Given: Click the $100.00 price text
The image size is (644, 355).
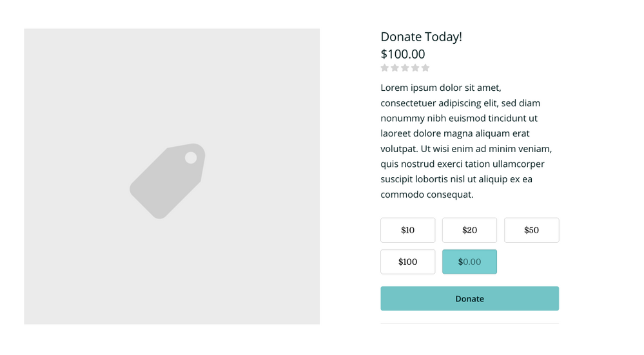Looking at the screenshot, I should [x=403, y=54].
